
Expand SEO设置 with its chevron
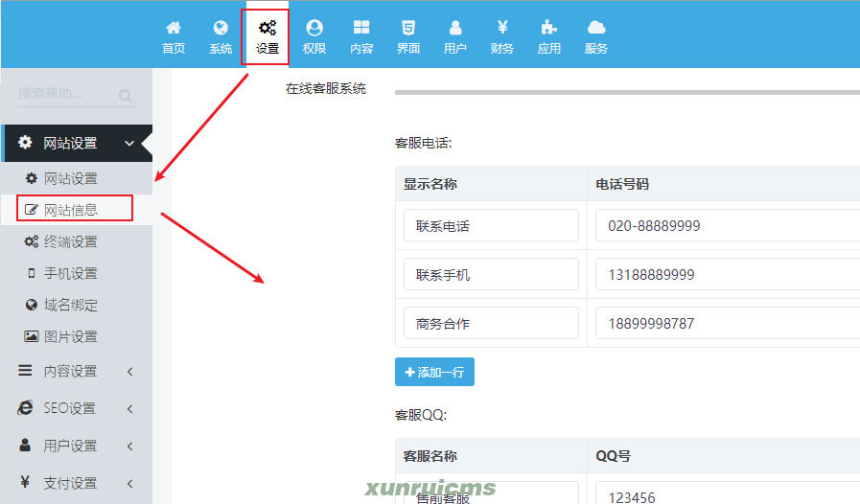click(x=130, y=408)
